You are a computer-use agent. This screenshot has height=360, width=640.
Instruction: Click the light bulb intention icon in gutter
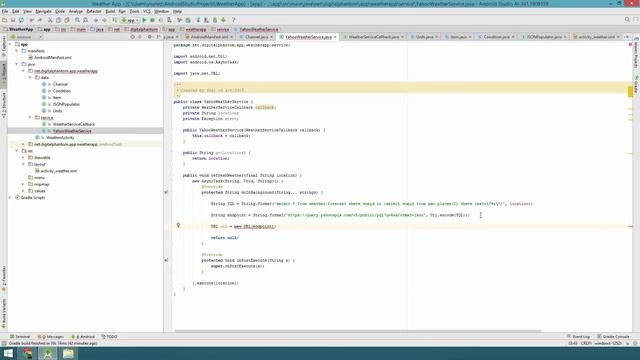(x=178, y=225)
